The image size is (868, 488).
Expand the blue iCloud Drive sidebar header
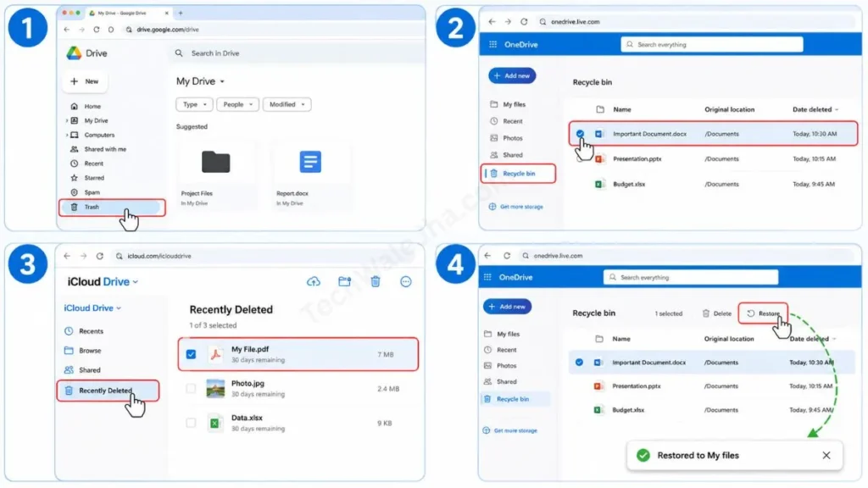[x=92, y=308]
